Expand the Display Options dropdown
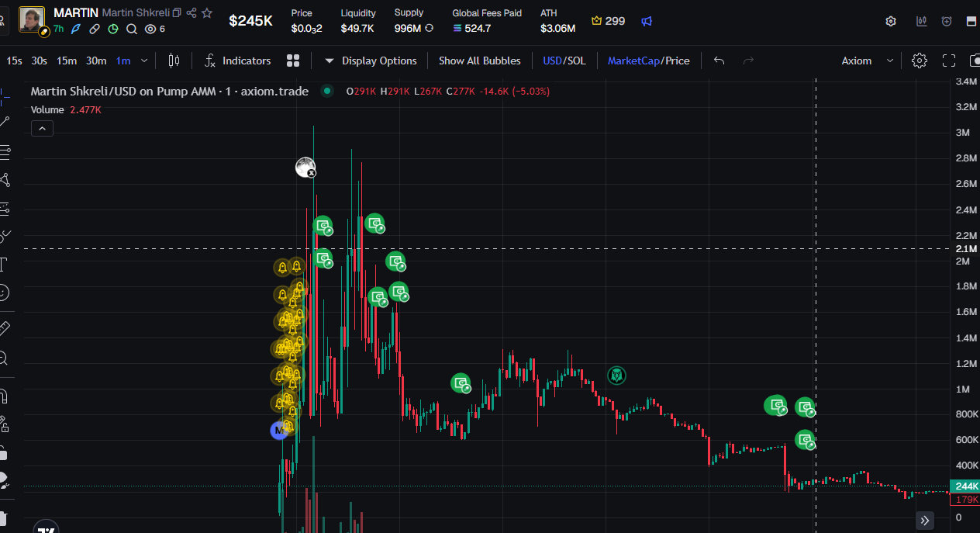Image resolution: width=980 pixels, height=533 pixels. tap(371, 61)
